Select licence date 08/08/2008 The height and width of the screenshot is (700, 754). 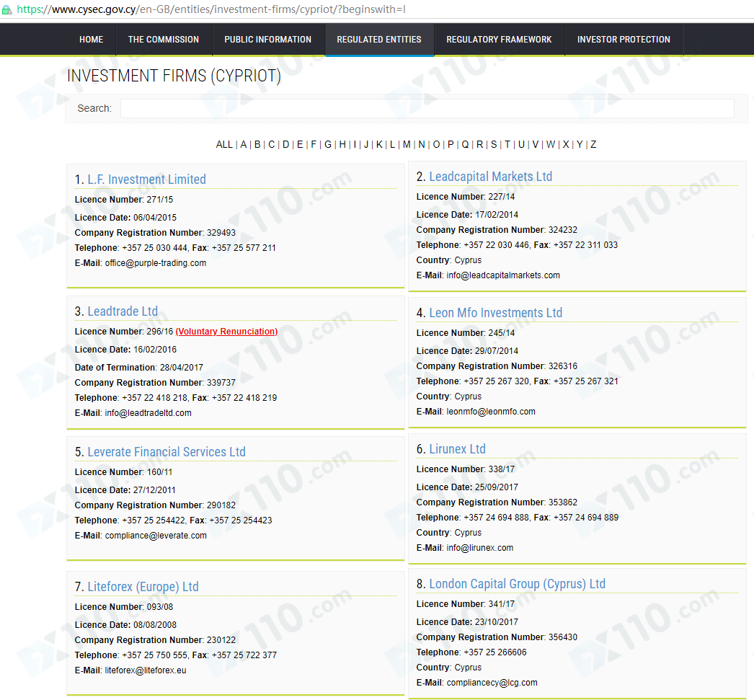tap(155, 625)
